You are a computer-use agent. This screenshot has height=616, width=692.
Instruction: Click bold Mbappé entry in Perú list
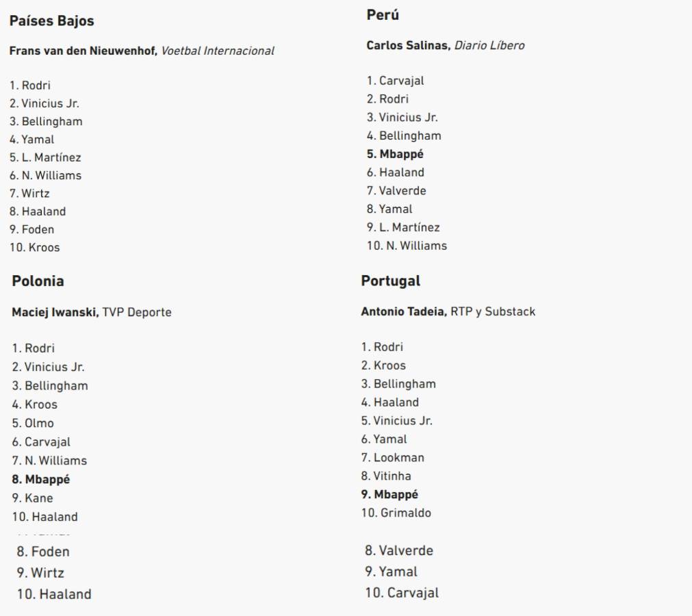395,154
